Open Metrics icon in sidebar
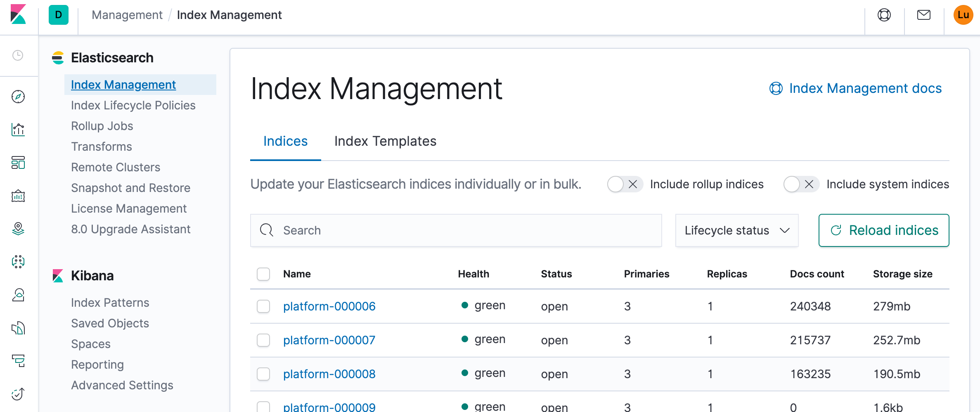980x412 pixels. [x=18, y=295]
